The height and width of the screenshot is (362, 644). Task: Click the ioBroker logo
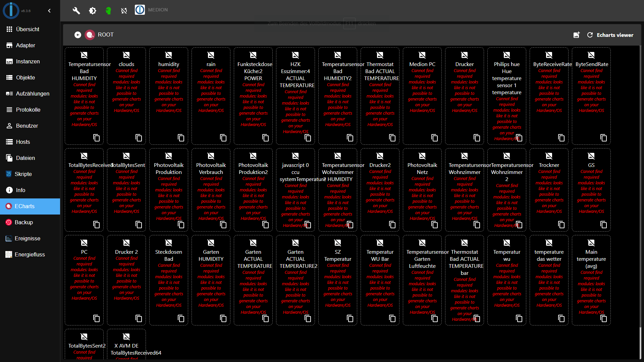coord(11,10)
